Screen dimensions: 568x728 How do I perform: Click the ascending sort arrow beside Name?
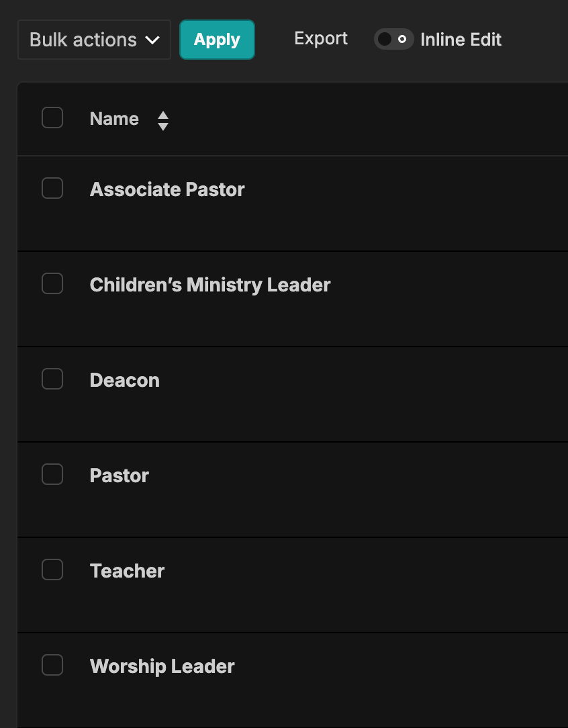coord(163,115)
